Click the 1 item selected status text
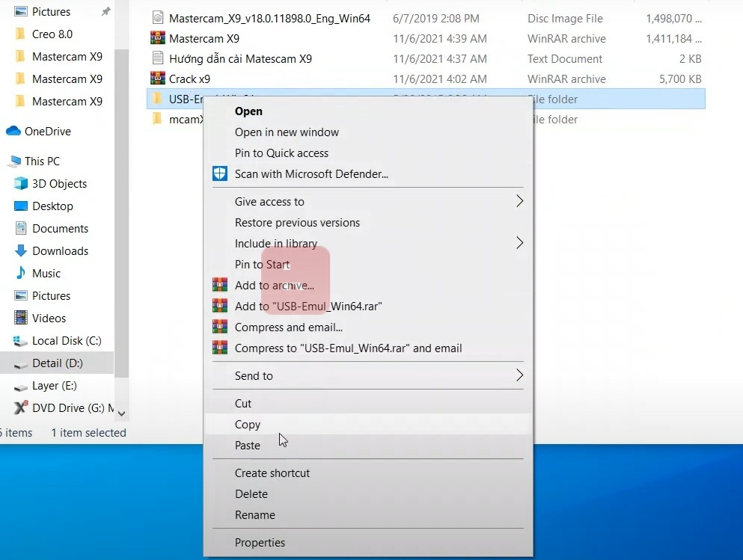The height and width of the screenshot is (560, 743). point(88,433)
